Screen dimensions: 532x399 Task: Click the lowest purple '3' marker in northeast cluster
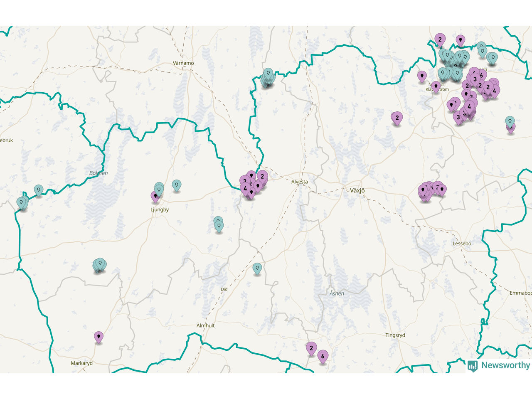(458, 118)
